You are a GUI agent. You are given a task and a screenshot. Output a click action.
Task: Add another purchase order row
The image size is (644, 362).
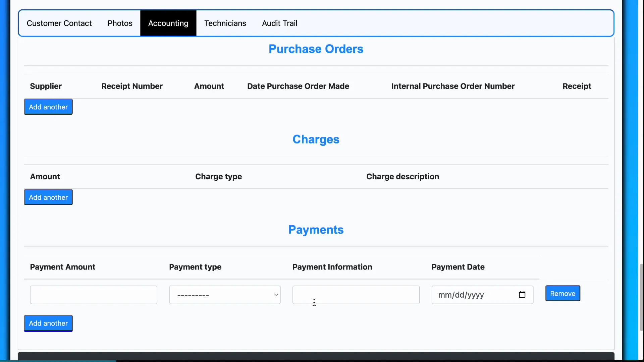pos(48,107)
